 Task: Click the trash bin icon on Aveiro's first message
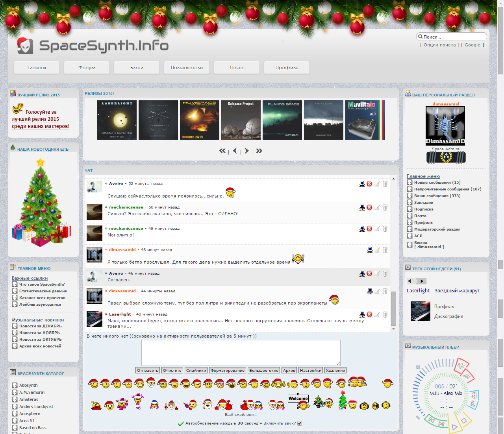coord(385,184)
